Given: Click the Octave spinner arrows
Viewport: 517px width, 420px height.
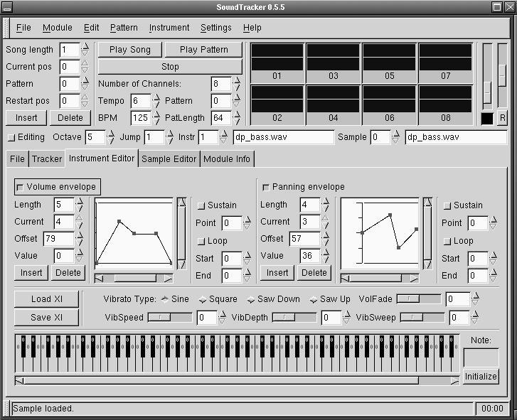Looking at the screenshot, I should pyautogui.click(x=110, y=137).
